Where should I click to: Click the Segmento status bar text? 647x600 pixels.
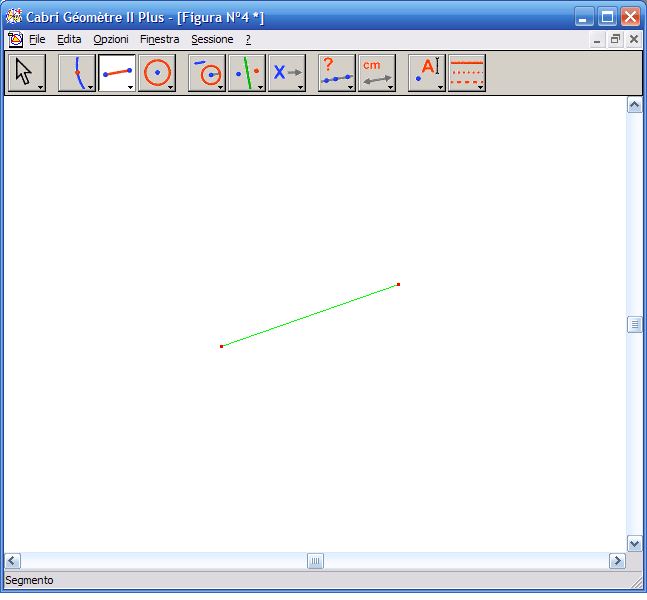29,580
